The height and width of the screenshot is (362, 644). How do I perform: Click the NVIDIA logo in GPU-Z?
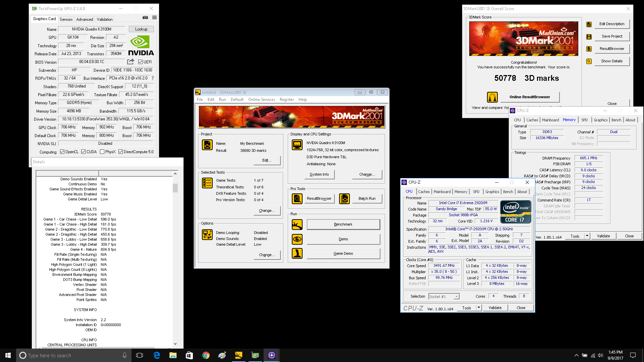pos(141,46)
